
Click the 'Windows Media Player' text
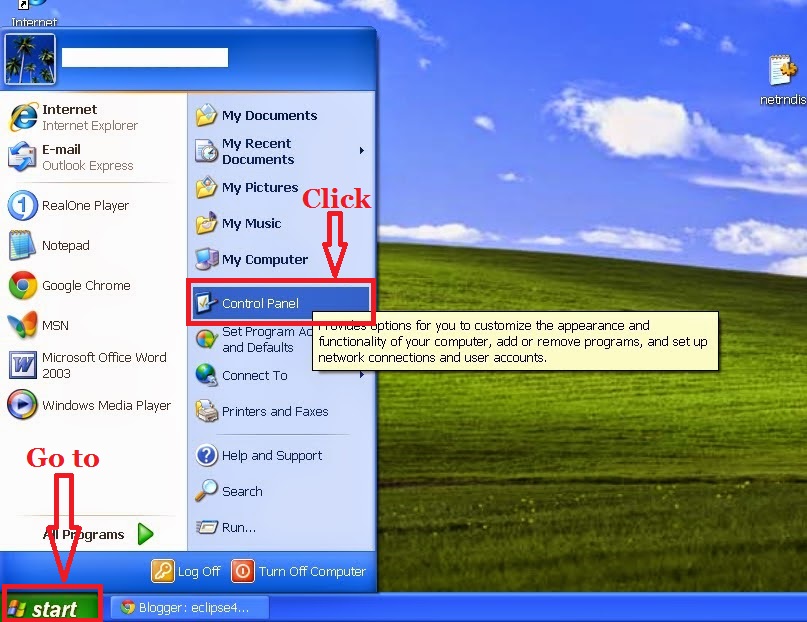[x=107, y=405]
